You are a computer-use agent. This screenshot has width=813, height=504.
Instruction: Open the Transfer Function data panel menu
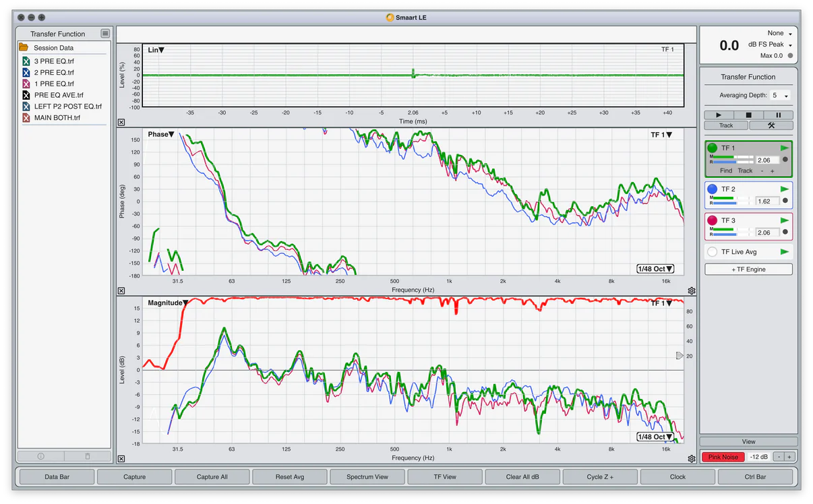pos(105,34)
